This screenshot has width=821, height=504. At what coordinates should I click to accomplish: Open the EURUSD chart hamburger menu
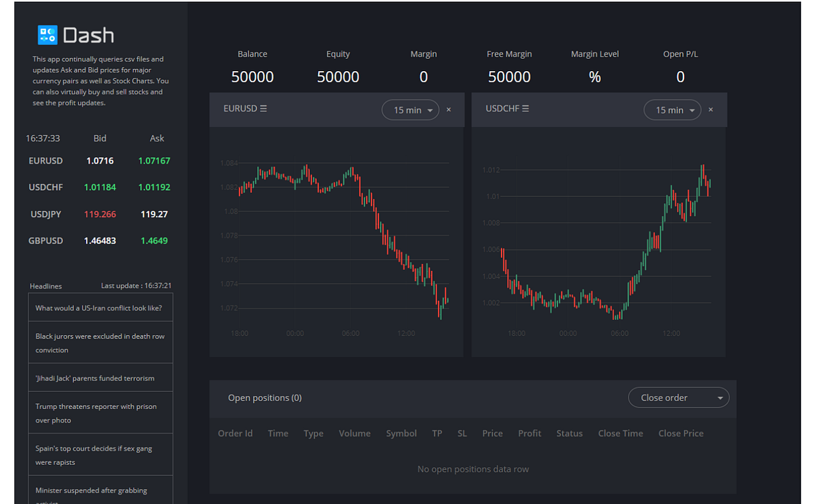(262, 108)
